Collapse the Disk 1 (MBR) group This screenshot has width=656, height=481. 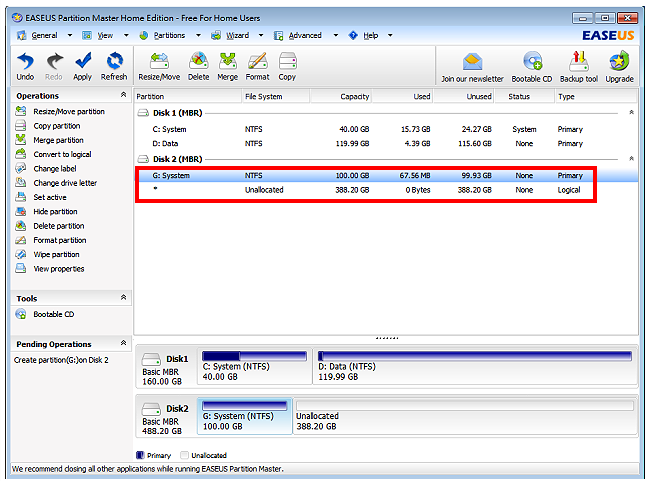click(x=631, y=113)
